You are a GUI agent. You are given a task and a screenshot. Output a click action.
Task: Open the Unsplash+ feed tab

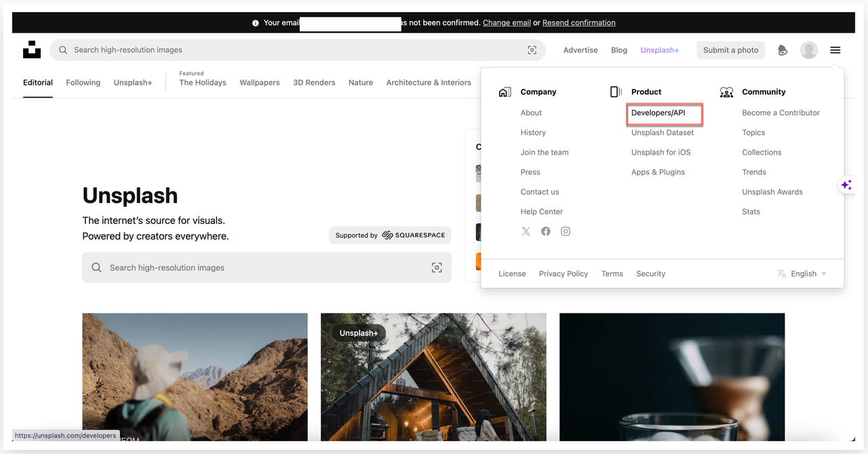(133, 83)
